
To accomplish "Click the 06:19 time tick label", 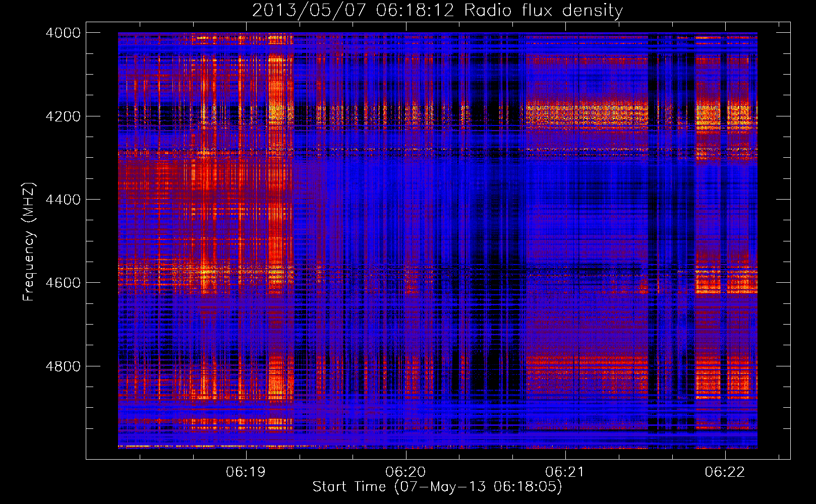I will (x=246, y=472).
